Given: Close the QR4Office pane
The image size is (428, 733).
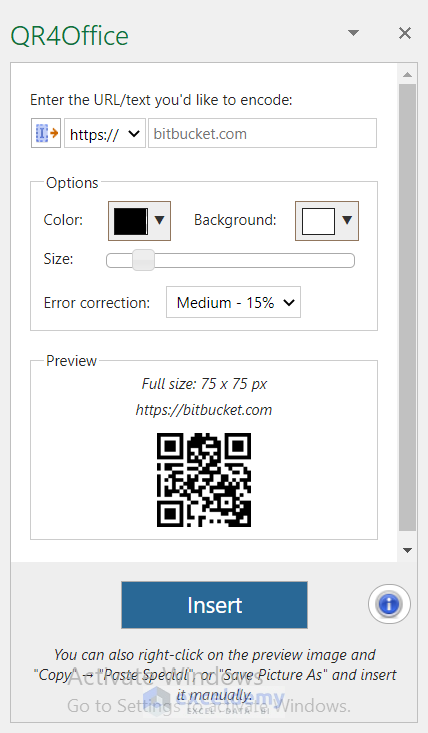Looking at the screenshot, I should [x=405, y=33].
